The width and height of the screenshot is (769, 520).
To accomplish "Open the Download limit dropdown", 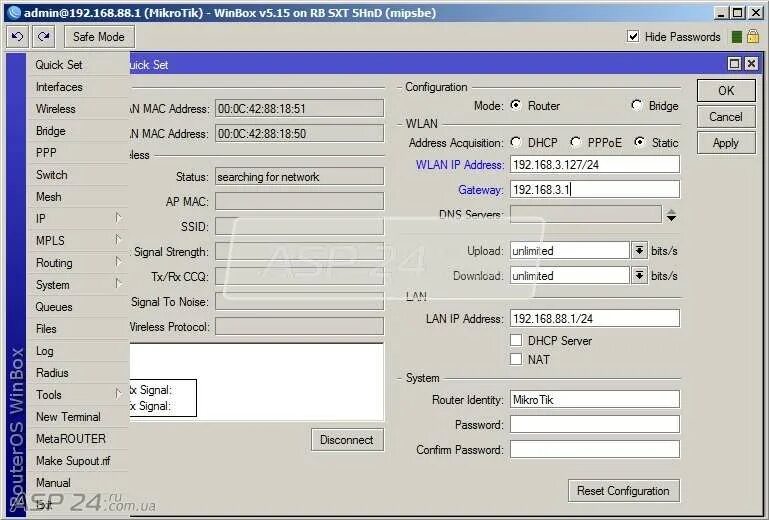I will point(639,275).
